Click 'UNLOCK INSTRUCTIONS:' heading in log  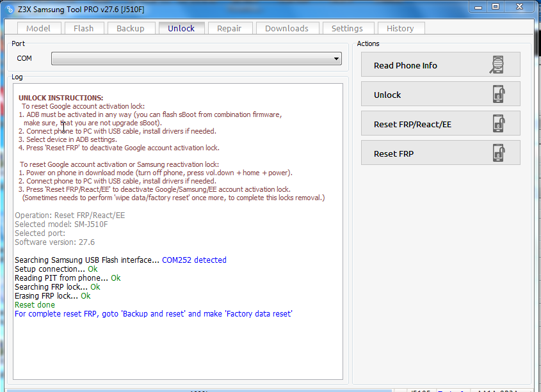pos(61,98)
